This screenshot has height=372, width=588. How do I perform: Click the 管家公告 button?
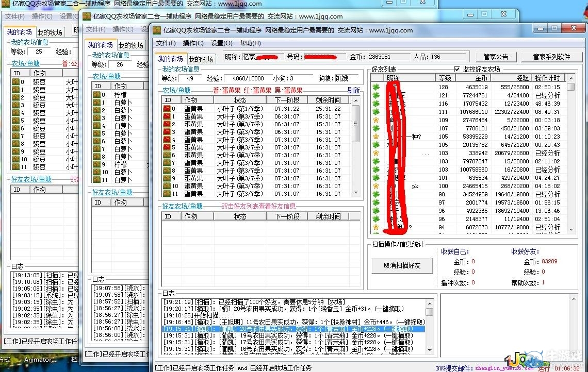(x=496, y=57)
